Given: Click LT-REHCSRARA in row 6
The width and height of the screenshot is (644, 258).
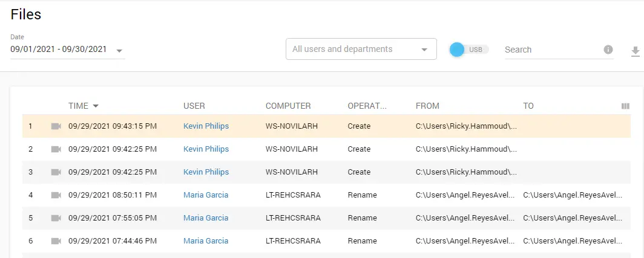Looking at the screenshot, I should (x=293, y=240).
